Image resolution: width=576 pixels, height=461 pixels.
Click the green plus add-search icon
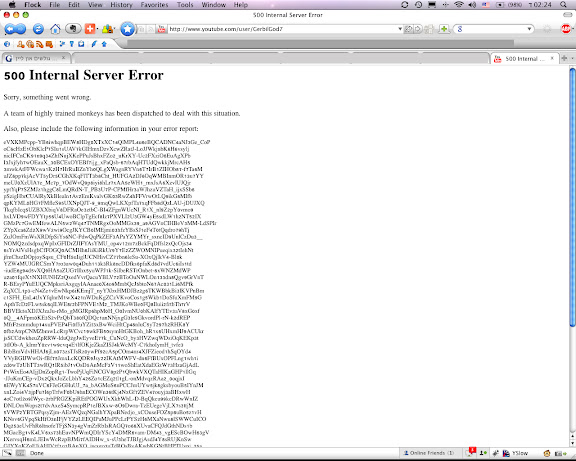point(444,29)
